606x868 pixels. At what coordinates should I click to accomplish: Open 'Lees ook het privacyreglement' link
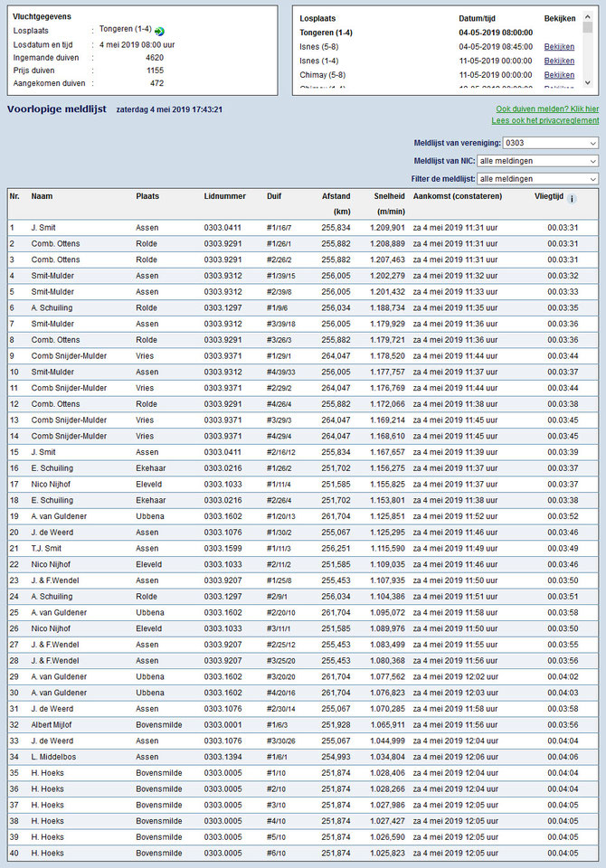tap(545, 120)
